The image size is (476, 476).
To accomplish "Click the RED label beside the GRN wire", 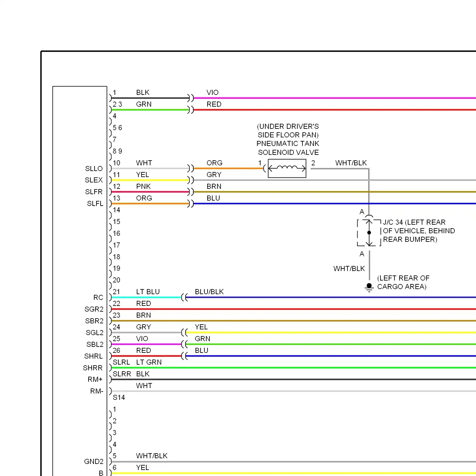I will coord(214,104).
